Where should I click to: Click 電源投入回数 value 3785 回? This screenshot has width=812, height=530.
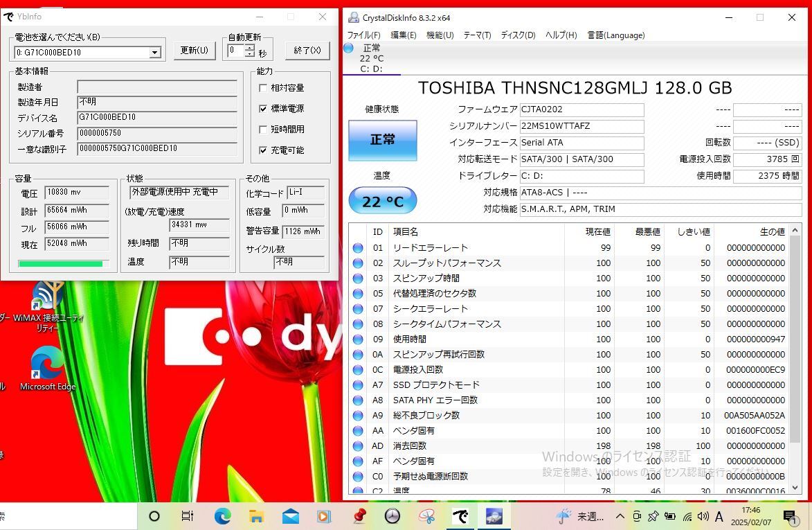768,159
